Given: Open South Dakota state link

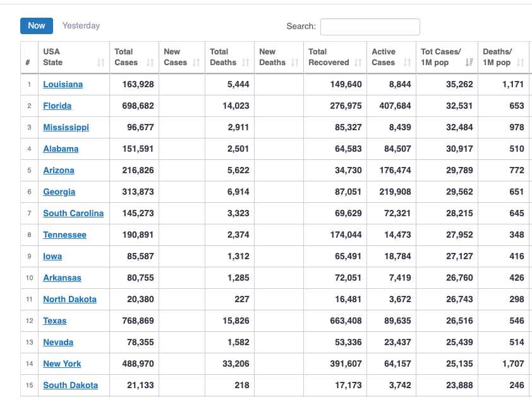Looking at the screenshot, I should point(71,385).
